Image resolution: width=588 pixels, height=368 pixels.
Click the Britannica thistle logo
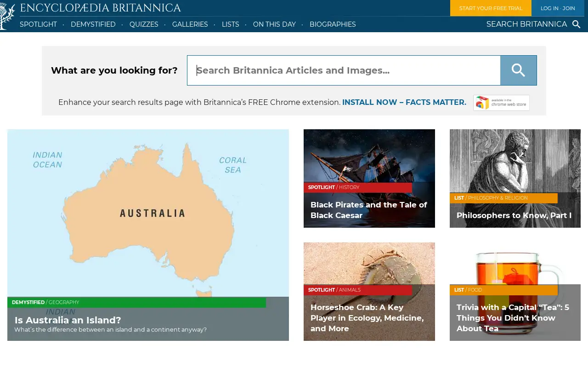[8, 16]
